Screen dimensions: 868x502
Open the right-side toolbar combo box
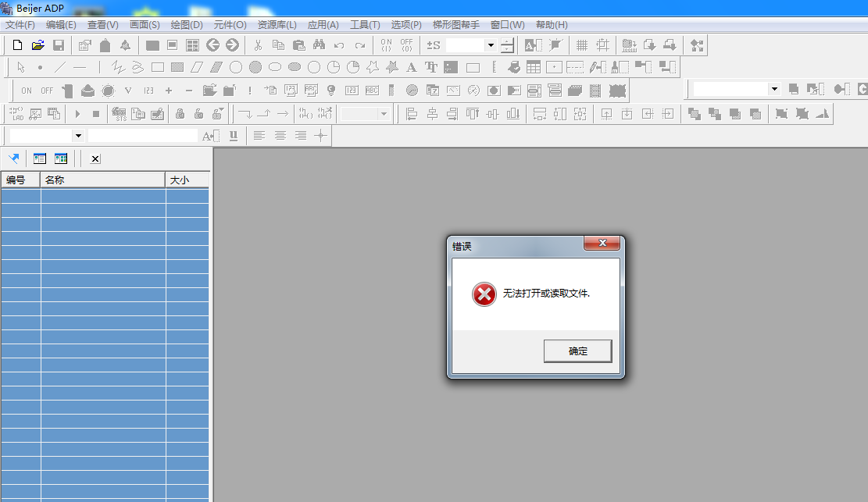coord(774,89)
